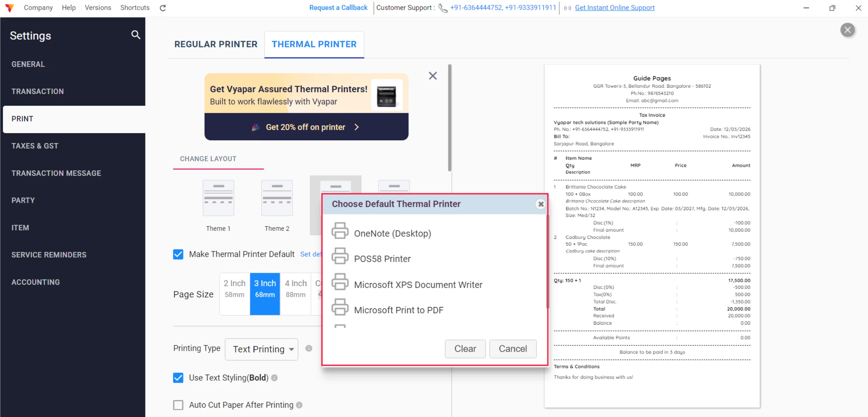
Task: Open the Settings search icon
Action: coord(136,35)
